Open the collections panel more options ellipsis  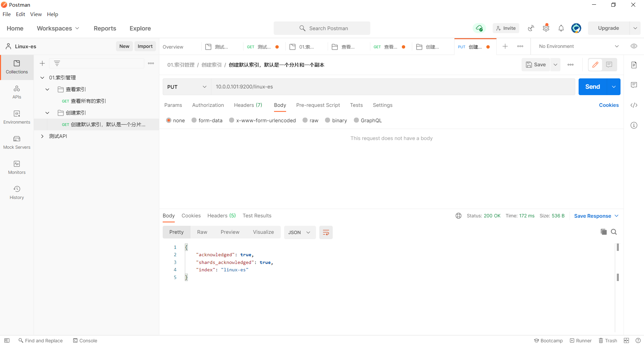(151, 63)
